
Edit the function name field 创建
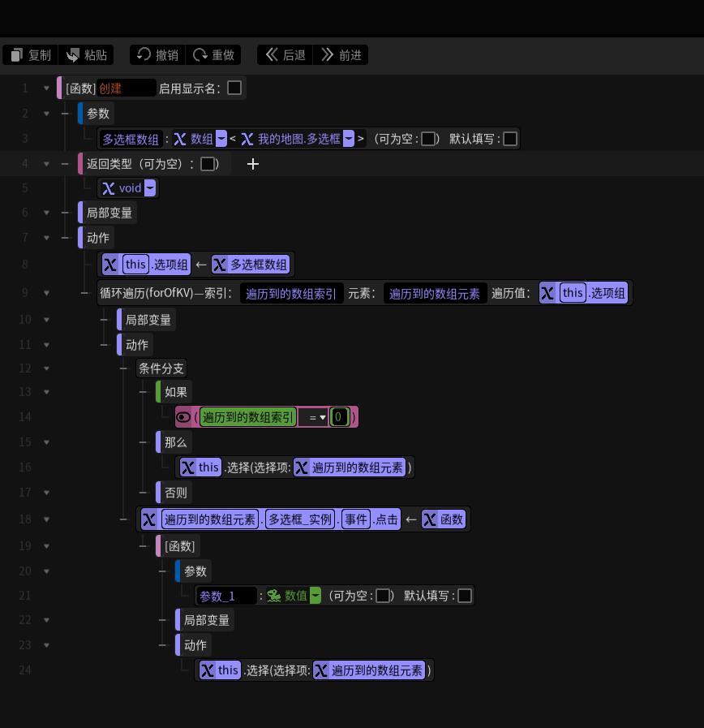click(x=127, y=88)
